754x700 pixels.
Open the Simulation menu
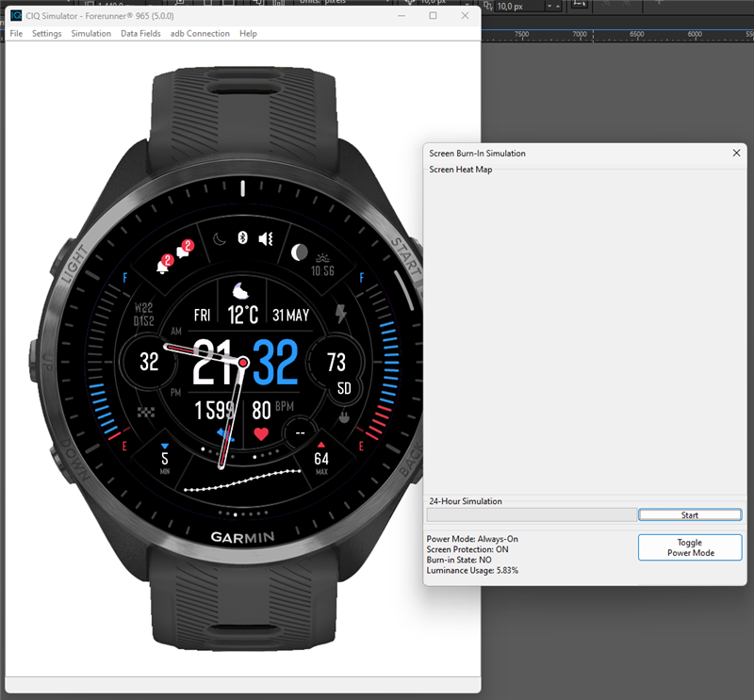90,33
